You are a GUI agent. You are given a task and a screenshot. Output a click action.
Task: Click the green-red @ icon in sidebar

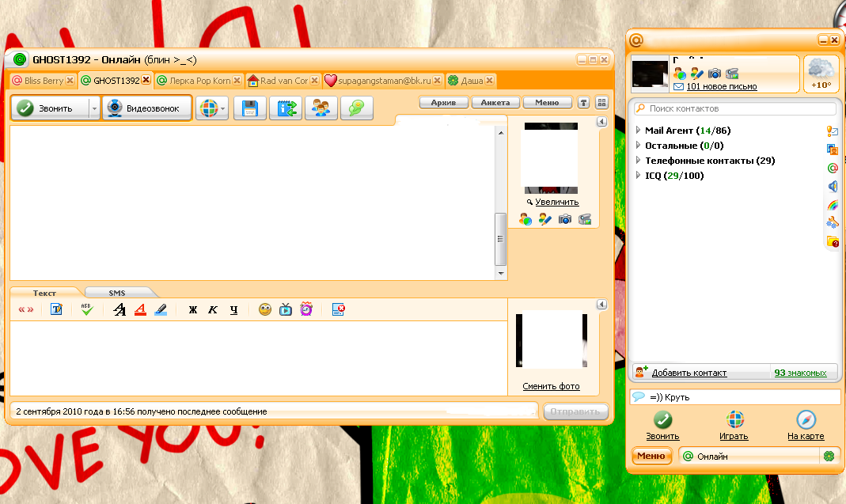pos(833,168)
